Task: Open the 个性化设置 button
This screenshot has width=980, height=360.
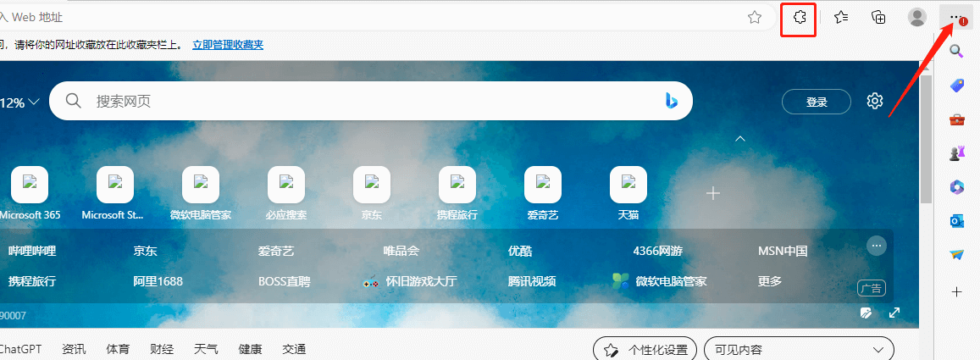Action: (645, 349)
